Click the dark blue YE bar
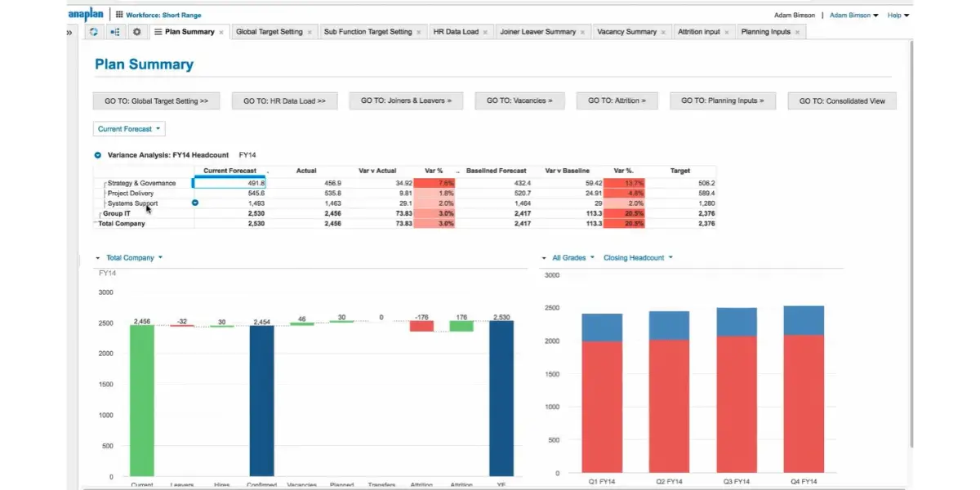 click(x=501, y=398)
